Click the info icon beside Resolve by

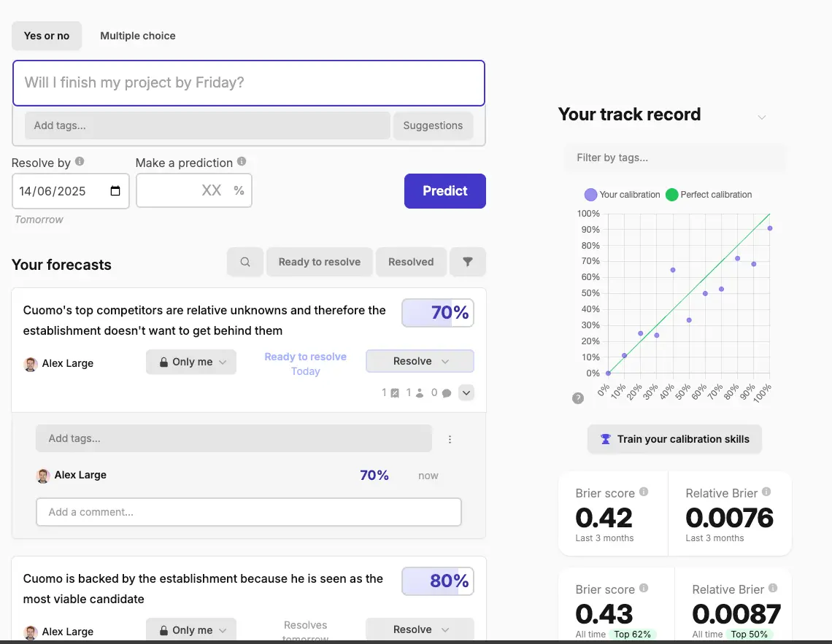click(80, 162)
